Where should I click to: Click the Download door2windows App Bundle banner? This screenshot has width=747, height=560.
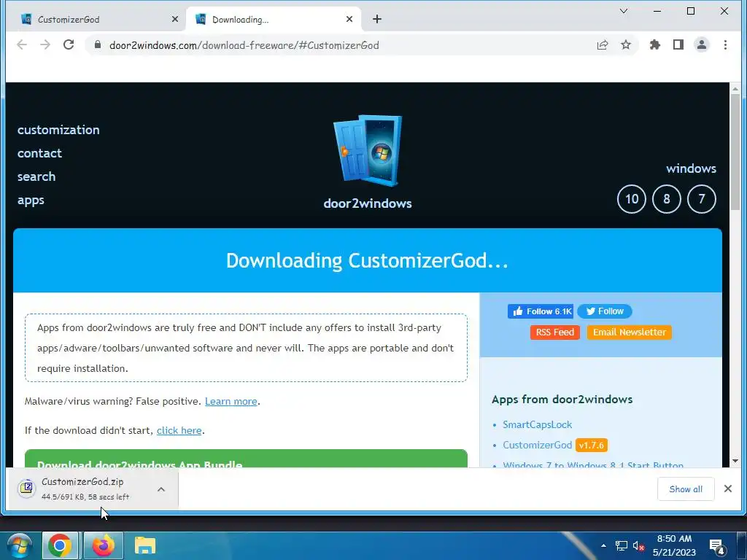point(246,459)
